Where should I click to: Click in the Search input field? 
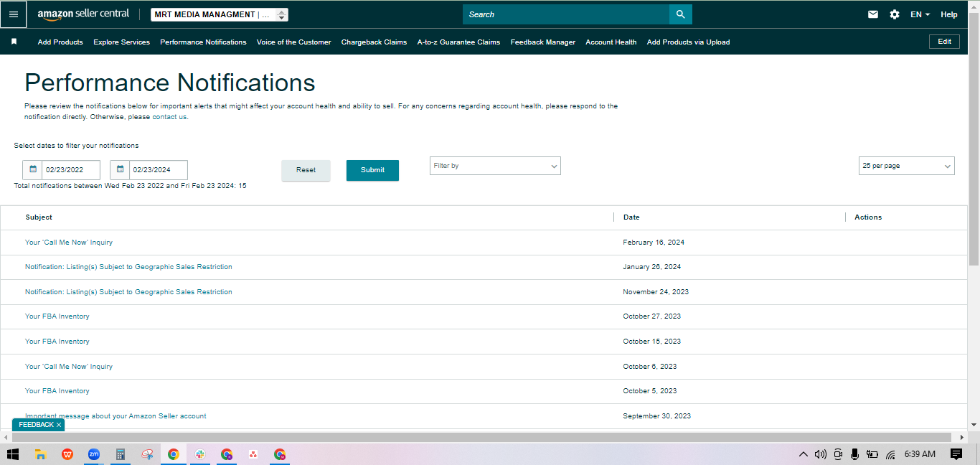point(566,14)
